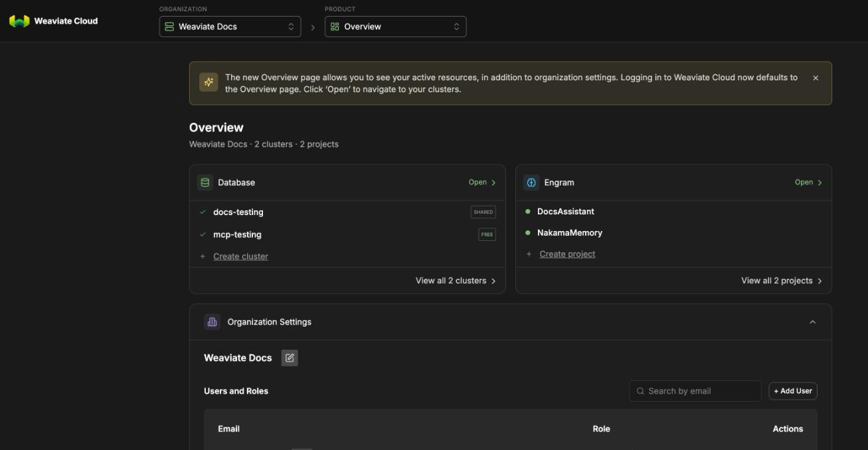Dismiss the new Overview page banner
This screenshot has height=450, width=868.
[816, 78]
